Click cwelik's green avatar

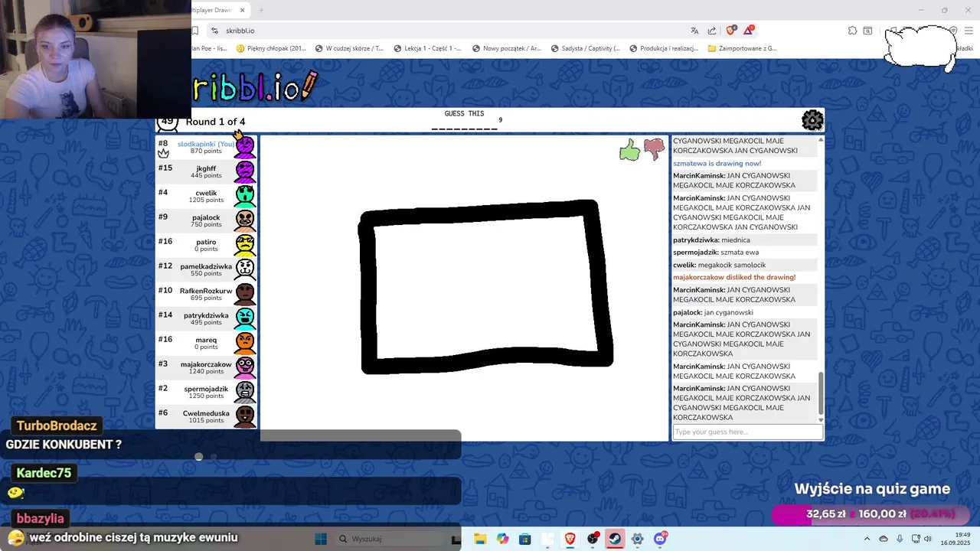coord(245,196)
